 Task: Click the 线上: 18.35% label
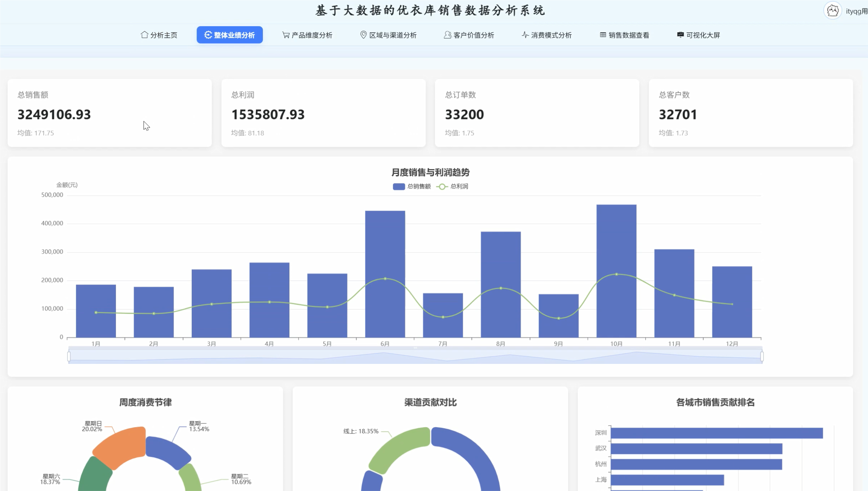(361, 431)
